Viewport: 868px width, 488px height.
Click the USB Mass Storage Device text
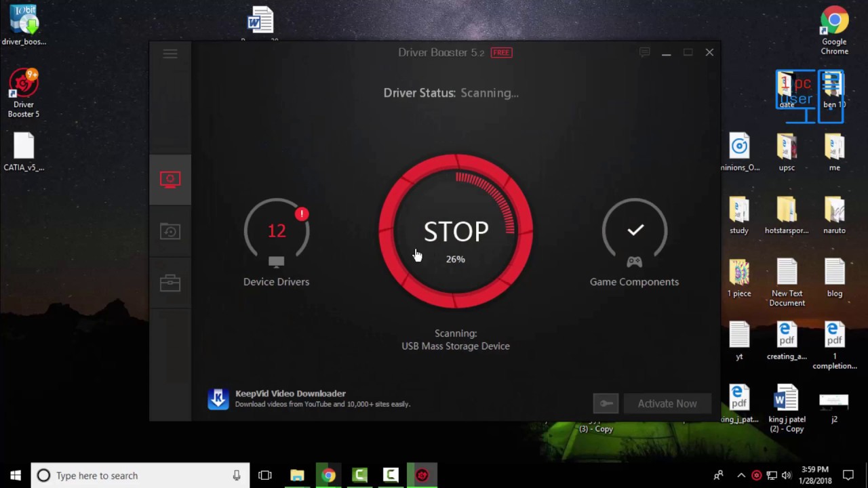456,346
